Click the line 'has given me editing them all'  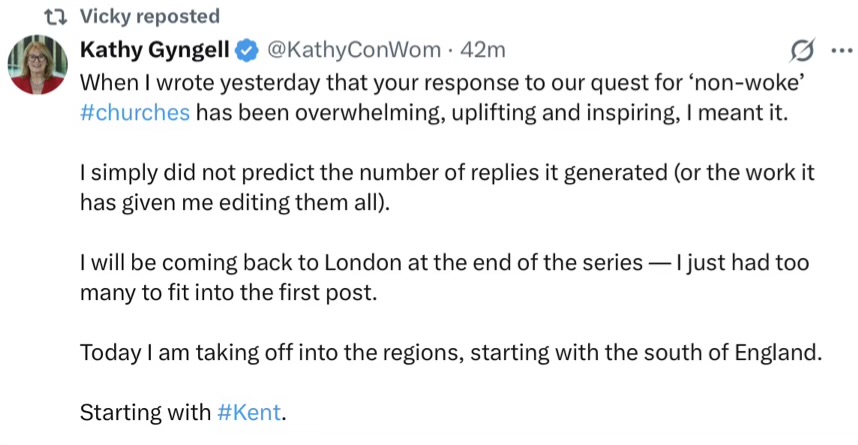pos(230,201)
